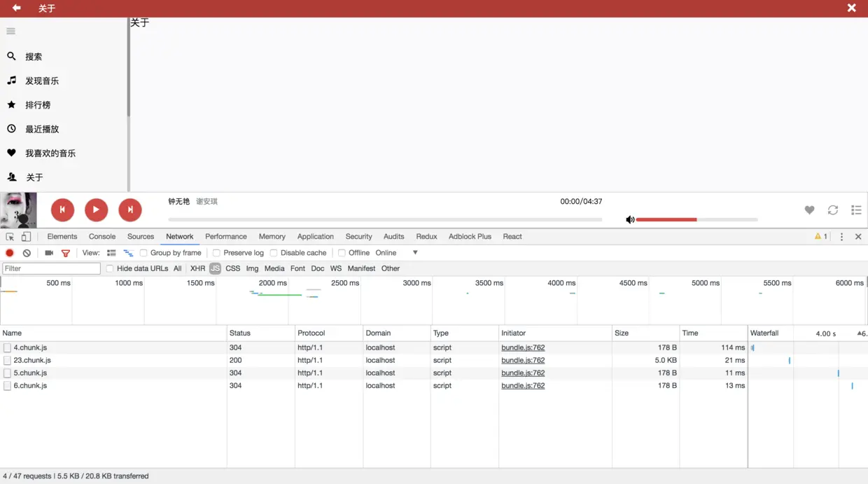
Task: Sort by the Status column
Action: [x=261, y=333]
